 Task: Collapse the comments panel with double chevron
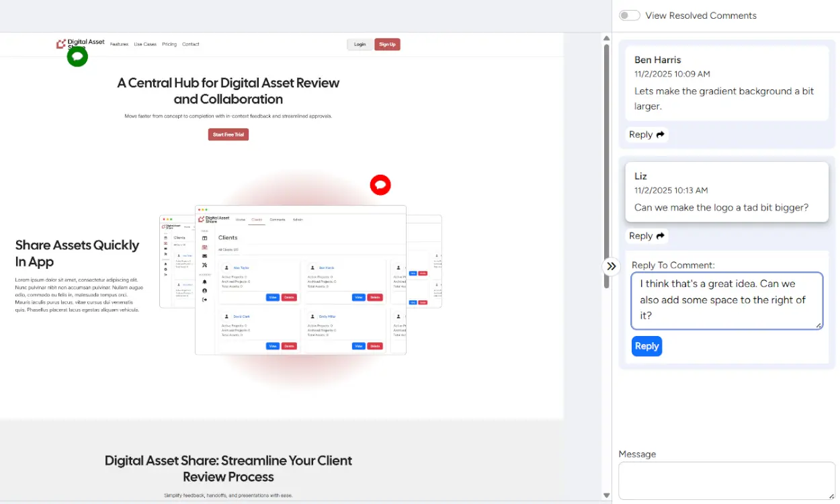point(611,266)
